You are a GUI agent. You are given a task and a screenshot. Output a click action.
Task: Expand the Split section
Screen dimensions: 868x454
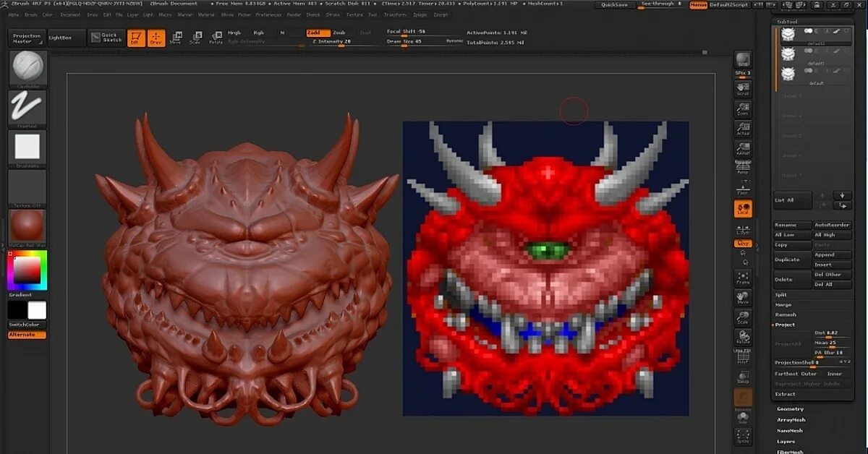(x=781, y=295)
